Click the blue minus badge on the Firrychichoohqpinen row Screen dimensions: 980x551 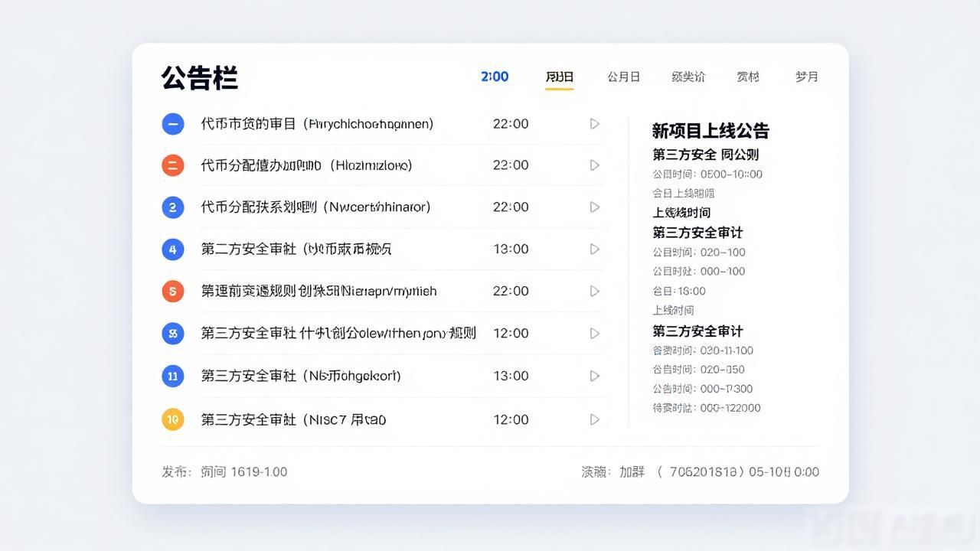click(x=173, y=124)
